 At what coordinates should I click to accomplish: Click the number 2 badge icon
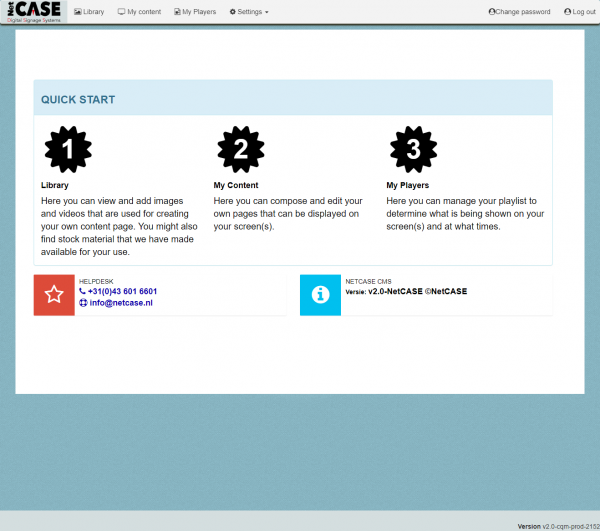[x=241, y=149]
